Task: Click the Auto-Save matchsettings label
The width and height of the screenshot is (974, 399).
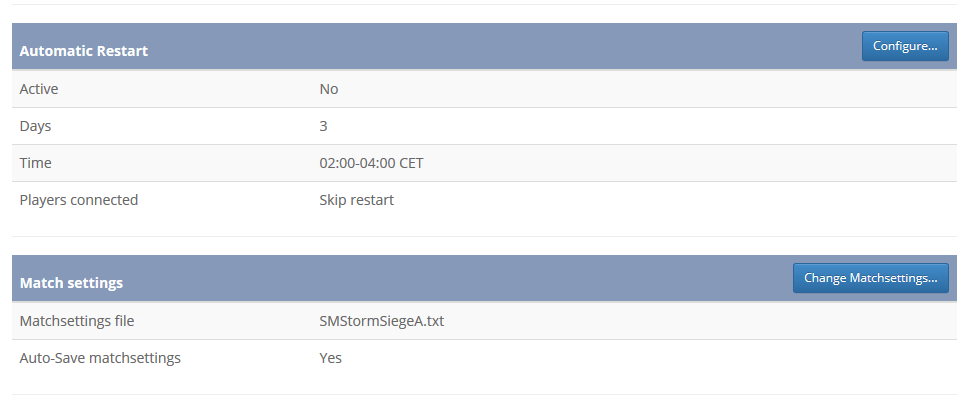Action: [x=100, y=358]
